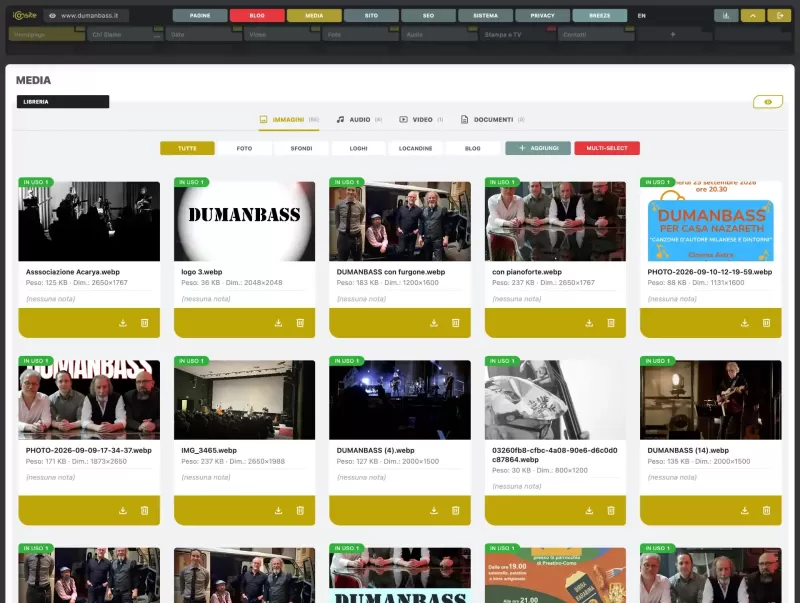Delete Asssociazione Acarya.webp
Screen dimensions: 800x603
pos(145,323)
